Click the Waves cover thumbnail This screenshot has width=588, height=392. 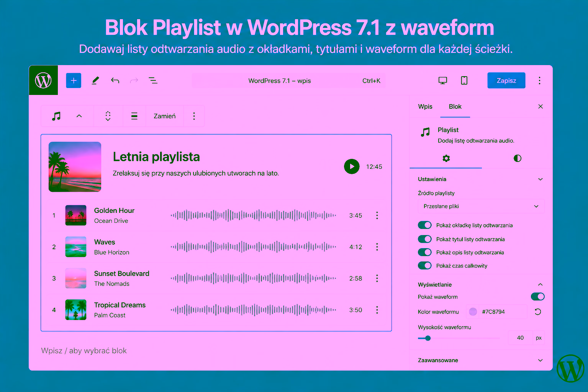pos(76,247)
